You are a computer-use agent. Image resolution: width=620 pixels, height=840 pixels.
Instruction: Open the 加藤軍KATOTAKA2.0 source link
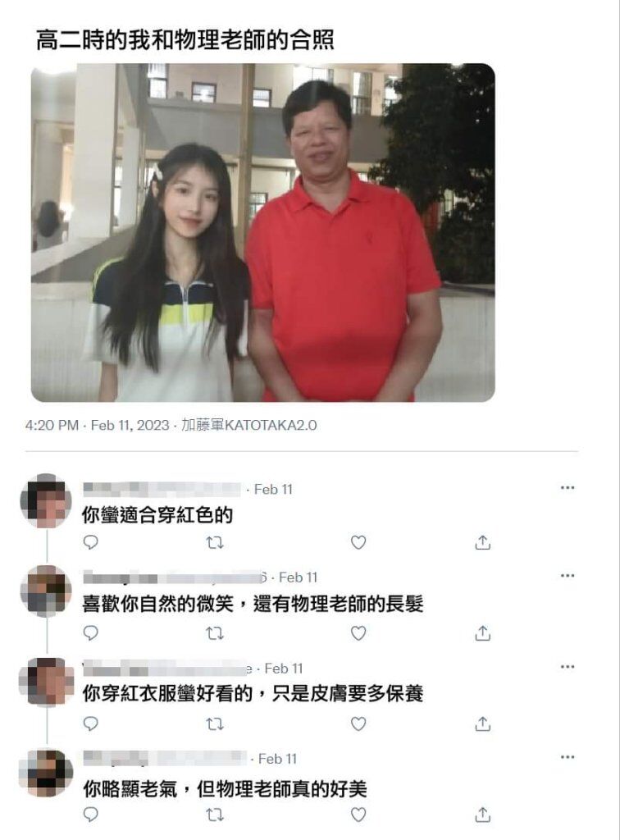(x=248, y=426)
